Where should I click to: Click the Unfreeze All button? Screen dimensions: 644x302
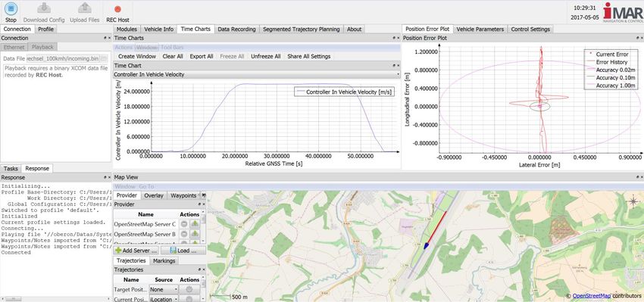266,56
